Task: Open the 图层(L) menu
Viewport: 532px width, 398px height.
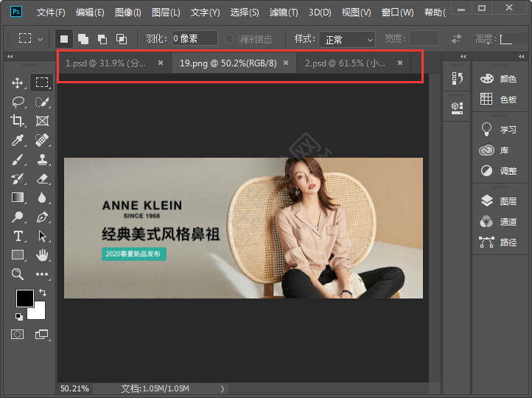Action: pos(166,13)
